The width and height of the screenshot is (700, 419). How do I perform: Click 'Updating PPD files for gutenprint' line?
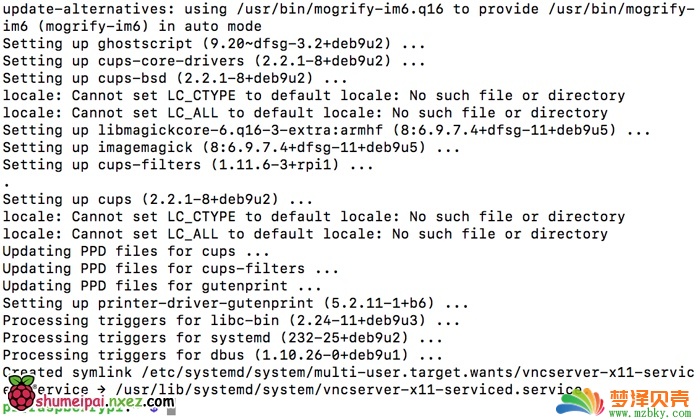pyautogui.click(x=162, y=286)
